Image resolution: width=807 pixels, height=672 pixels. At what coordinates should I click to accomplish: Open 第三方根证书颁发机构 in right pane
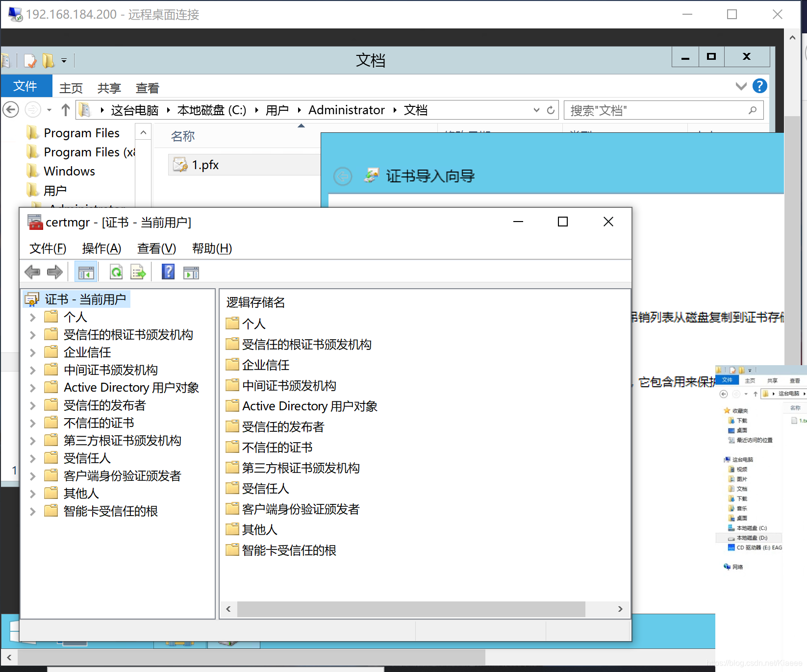pyautogui.click(x=293, y=468)
